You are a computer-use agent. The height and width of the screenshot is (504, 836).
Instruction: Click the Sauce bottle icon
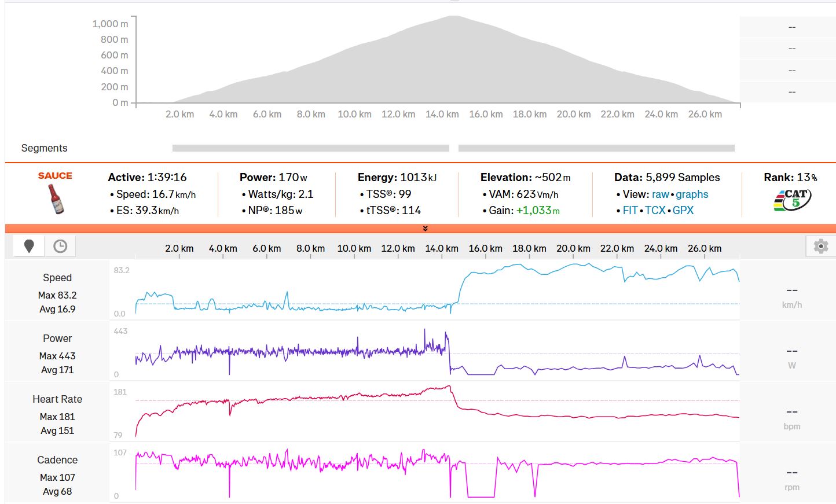56,199
